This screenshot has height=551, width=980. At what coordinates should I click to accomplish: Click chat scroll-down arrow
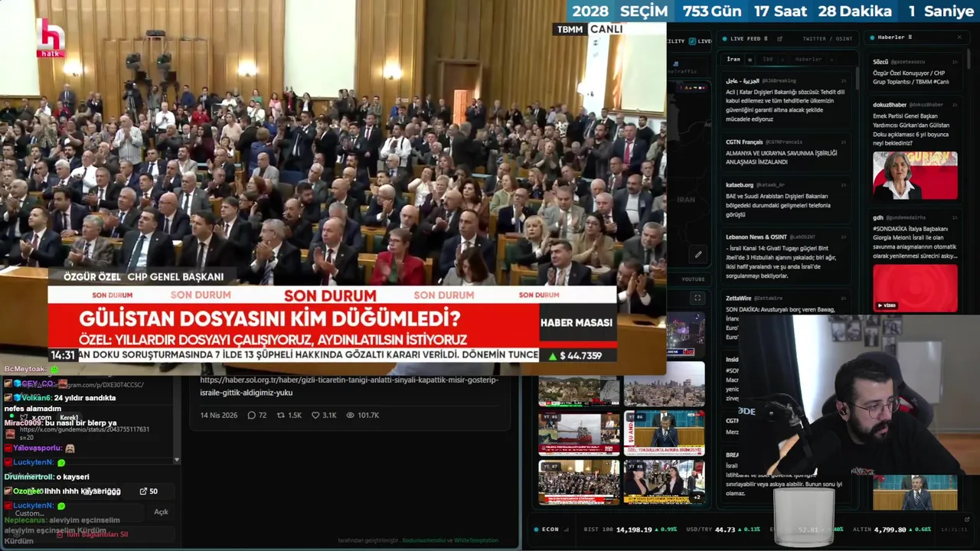coord(177,460)
